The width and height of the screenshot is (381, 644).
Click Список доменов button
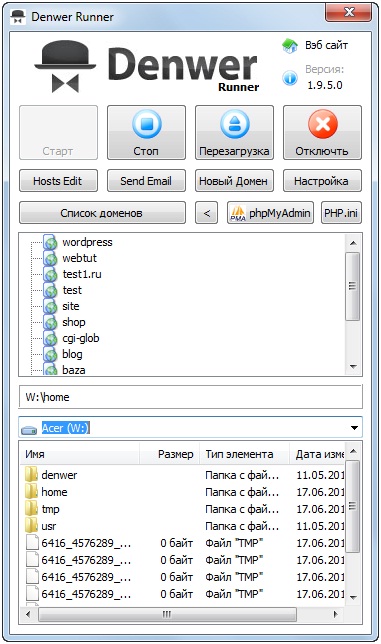102,213
